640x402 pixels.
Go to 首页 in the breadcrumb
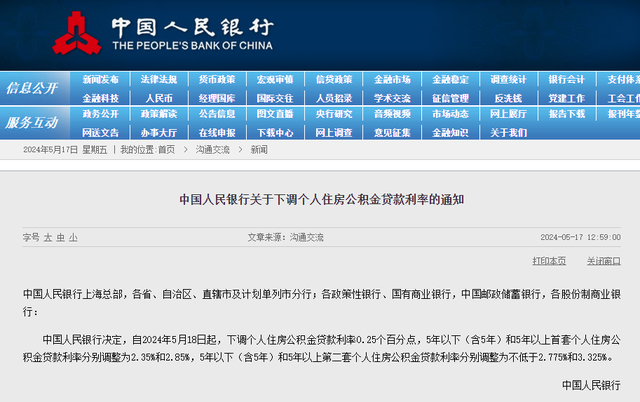pos(167,150)
